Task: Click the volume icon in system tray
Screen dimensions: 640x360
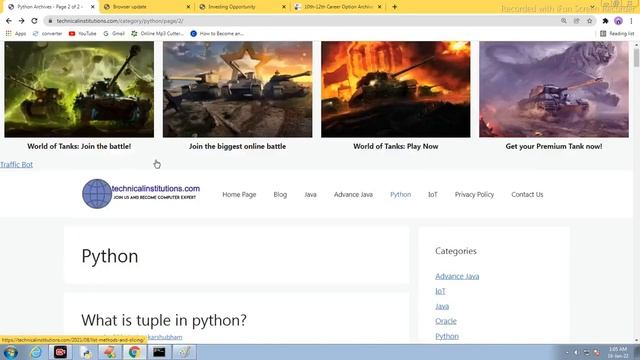Action: [x=576, y=352]
